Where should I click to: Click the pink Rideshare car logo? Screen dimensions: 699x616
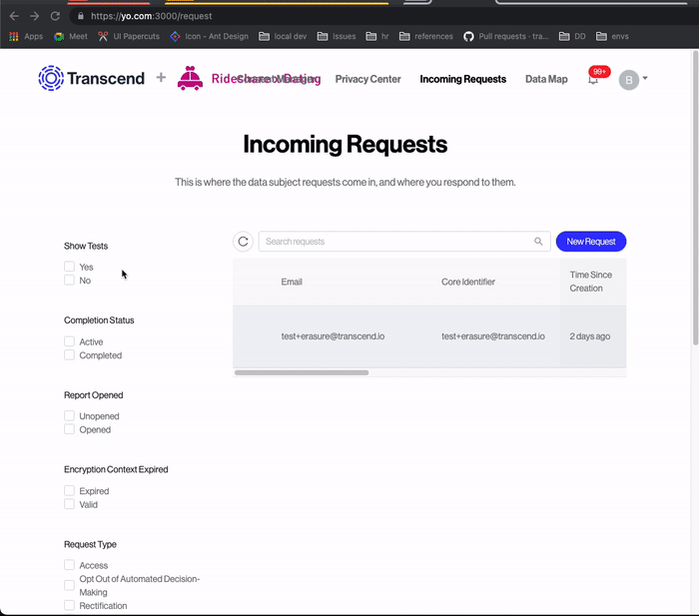[x=190, y=78]
